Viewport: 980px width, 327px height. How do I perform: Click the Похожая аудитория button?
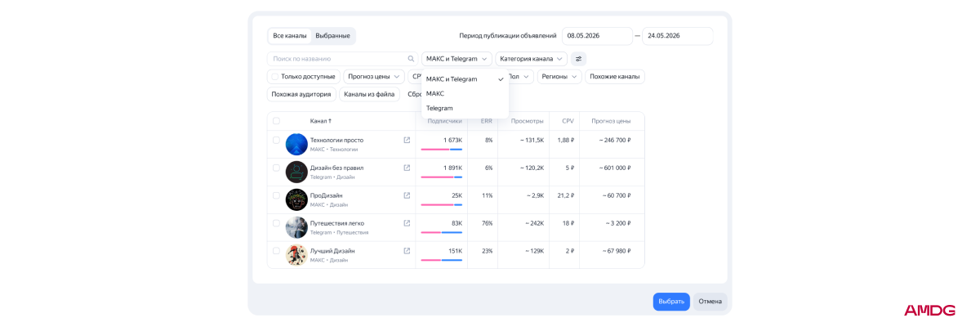click(x=301, y=95)
